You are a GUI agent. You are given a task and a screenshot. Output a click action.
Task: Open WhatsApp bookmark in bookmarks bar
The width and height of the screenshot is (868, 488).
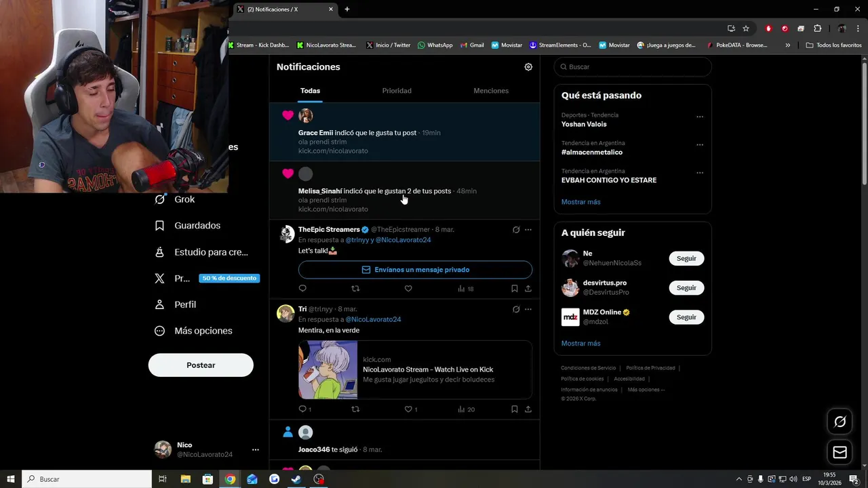[x=435, y=45]
